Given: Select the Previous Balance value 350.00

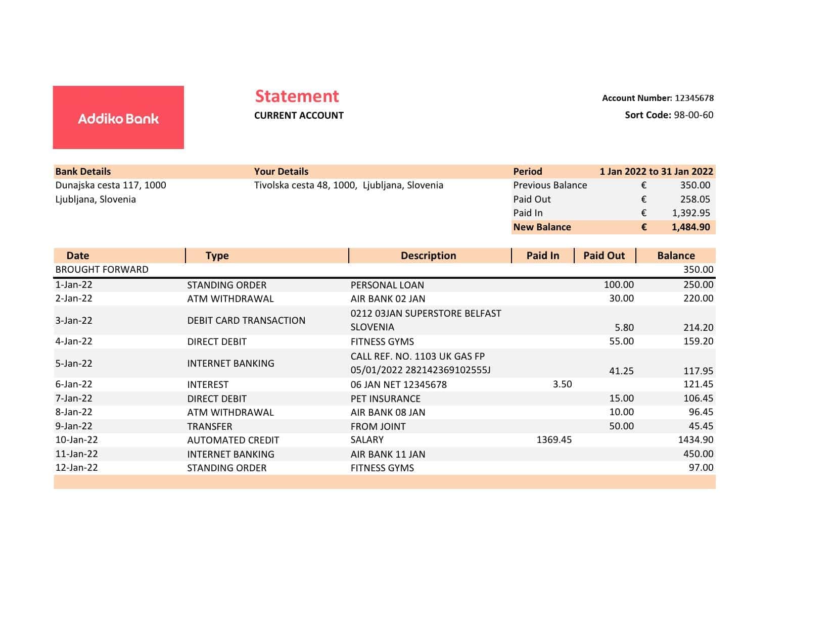Looking at the screenshot, I should tap(695, 185).
